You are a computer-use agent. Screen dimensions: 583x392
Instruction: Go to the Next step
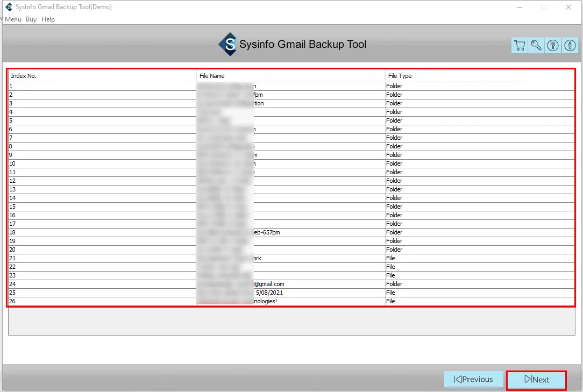537,380
